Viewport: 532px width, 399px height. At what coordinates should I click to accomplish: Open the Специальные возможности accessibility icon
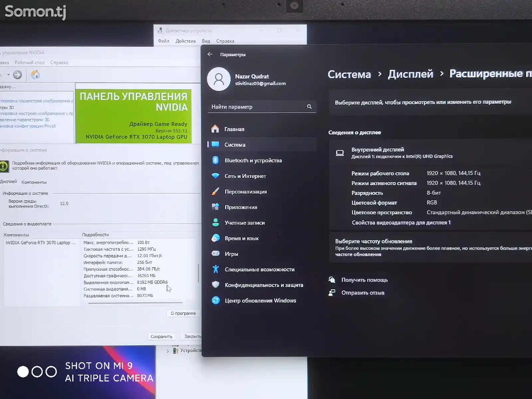[x=215, y=269]
